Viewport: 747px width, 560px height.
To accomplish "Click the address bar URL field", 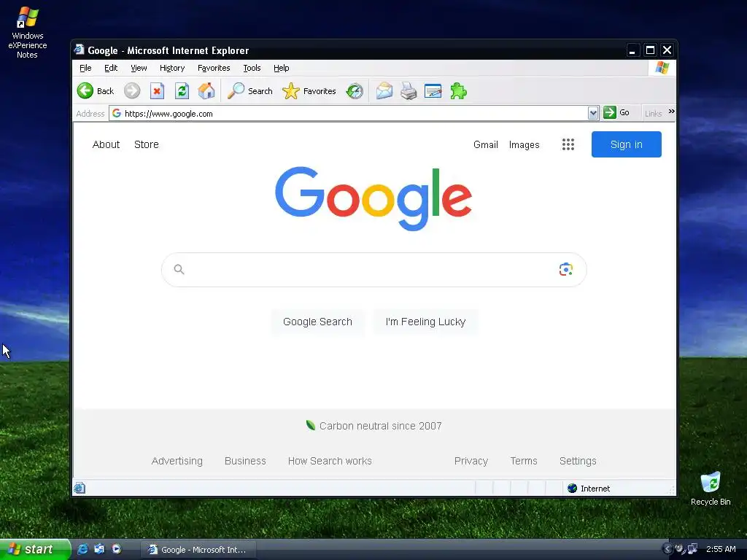I will [x=352, y=113].
